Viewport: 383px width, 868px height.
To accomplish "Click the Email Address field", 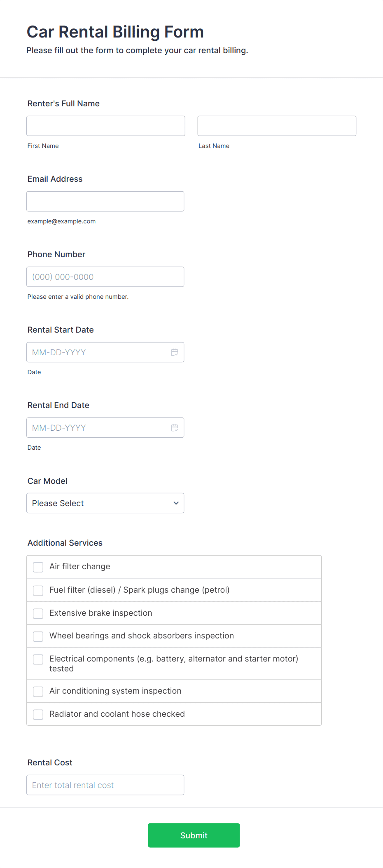I will click(105, 201).
